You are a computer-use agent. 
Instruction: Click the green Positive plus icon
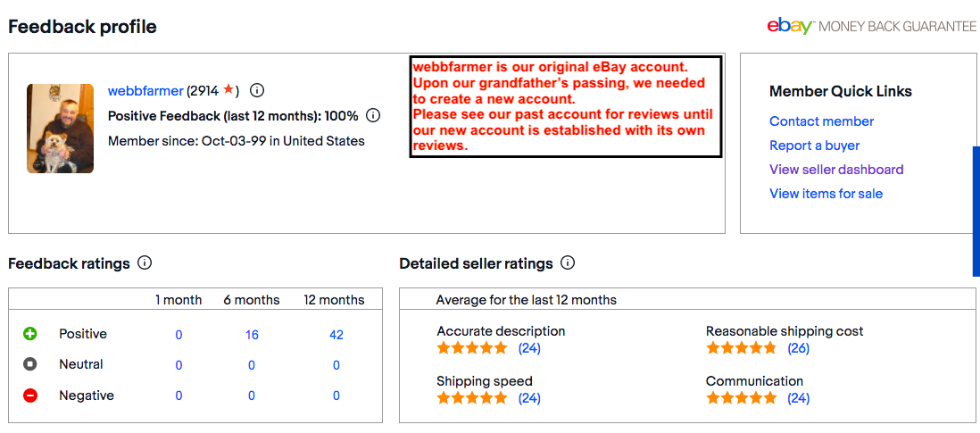(x=30, y=334)
